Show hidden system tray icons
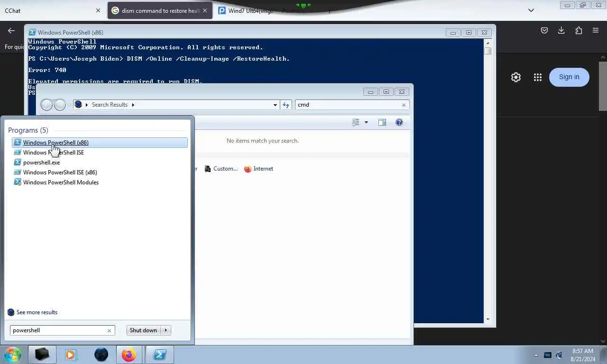This screenshot has height=364, width=607. pos(536,355)
